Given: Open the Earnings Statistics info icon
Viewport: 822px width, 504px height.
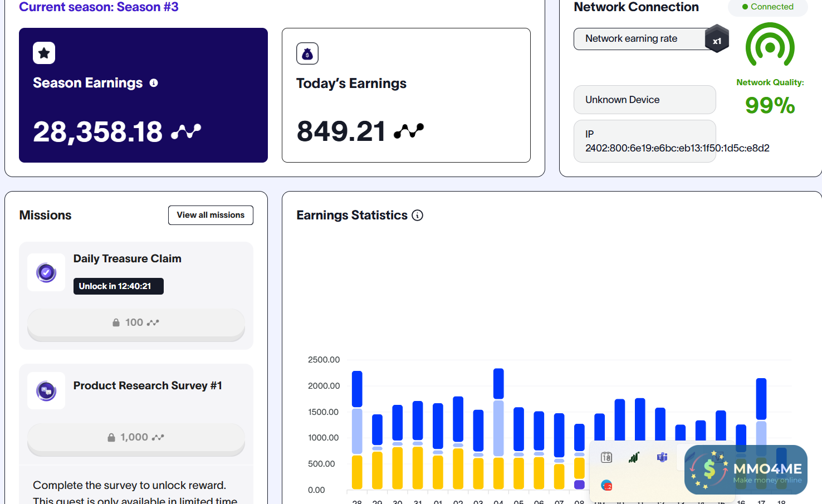Looking at the screenshot, I should coord(417,216).
